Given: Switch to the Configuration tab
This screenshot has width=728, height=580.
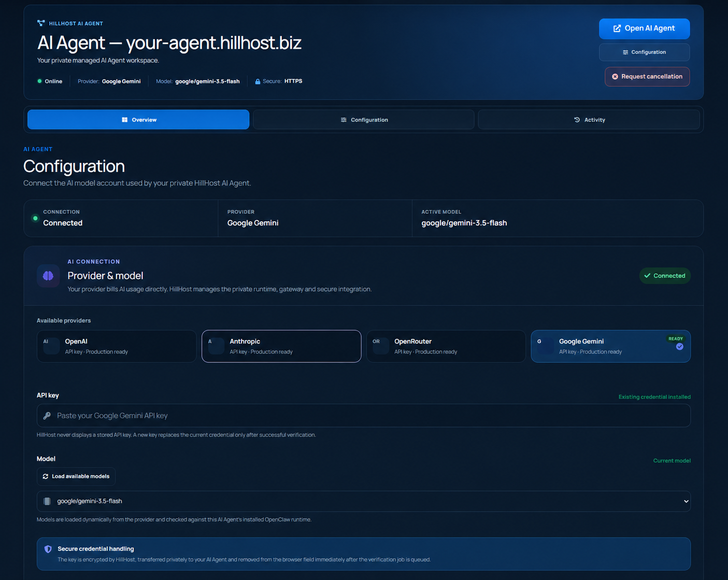Looking at the screenshot, I should pyautogui.click(x=364, y=120).
